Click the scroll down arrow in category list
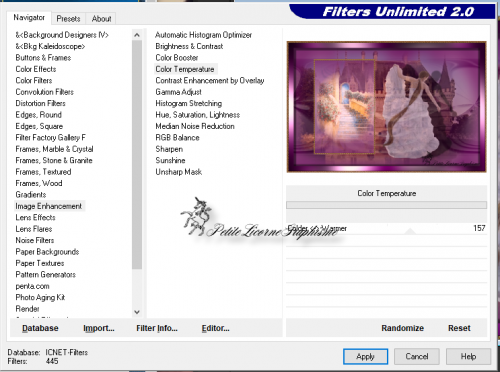The height and width of the screenshot is (372, 500). click(x=137, y=312)
